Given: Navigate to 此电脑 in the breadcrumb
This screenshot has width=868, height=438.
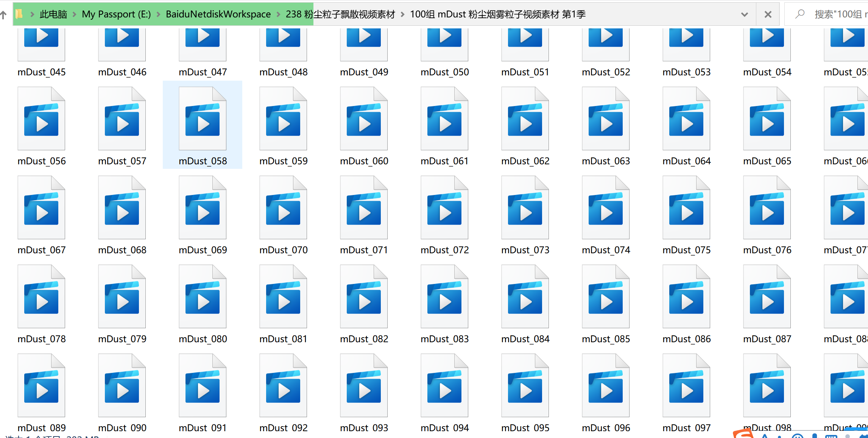Looking at the screenshot, I should coord(53,14).
